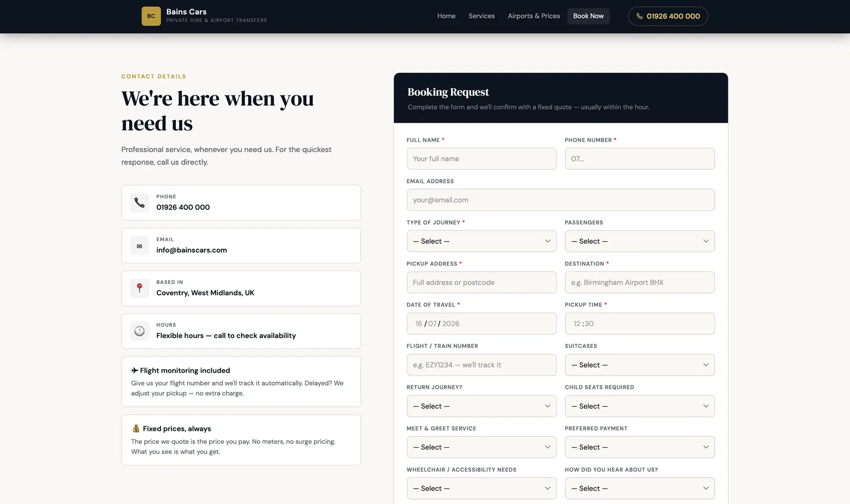850x504 pixels.
Task: Click the Pickup Address input field
Action: (481, 283)
